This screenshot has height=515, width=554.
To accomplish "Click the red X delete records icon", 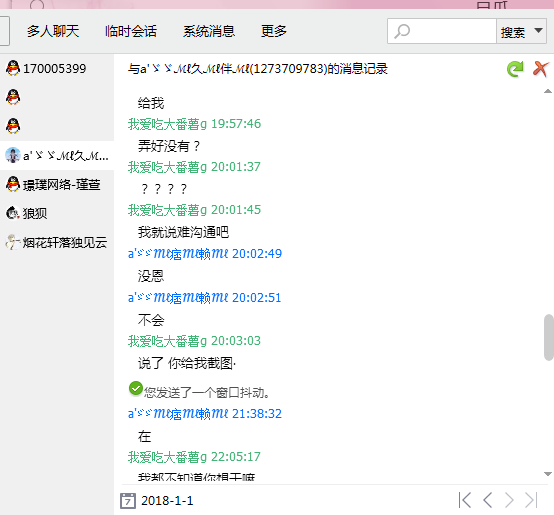I will coord(541,69).
